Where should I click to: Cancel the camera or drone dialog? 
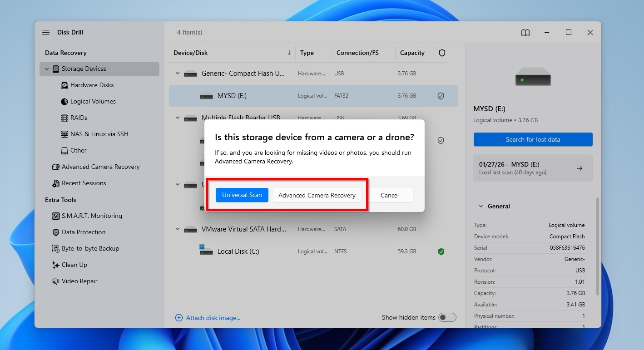(390, 195)
